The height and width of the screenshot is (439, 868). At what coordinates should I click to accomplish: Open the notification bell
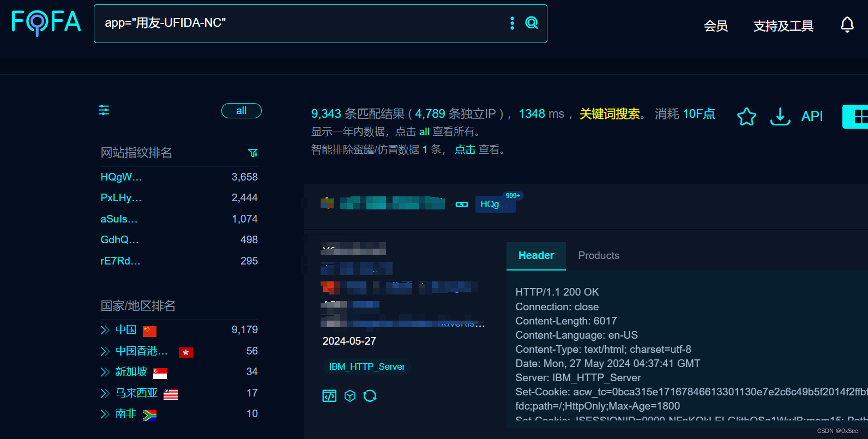pos(847,25)
